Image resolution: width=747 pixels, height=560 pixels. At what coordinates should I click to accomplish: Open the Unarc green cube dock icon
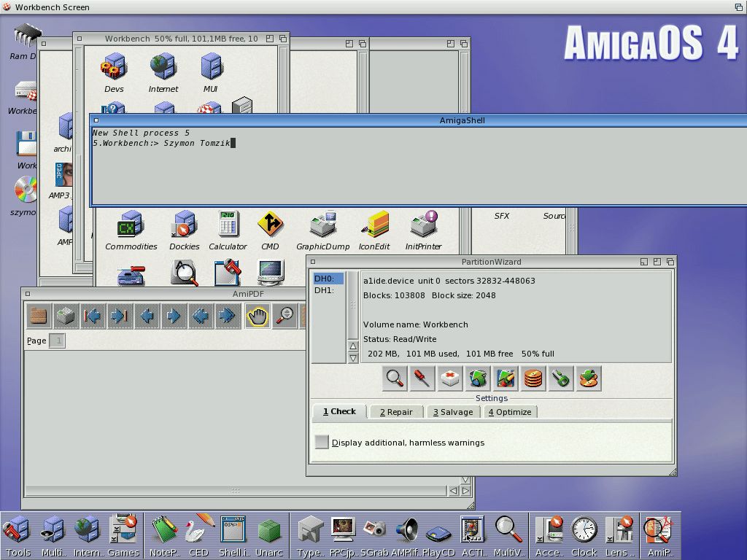(269, 536)
